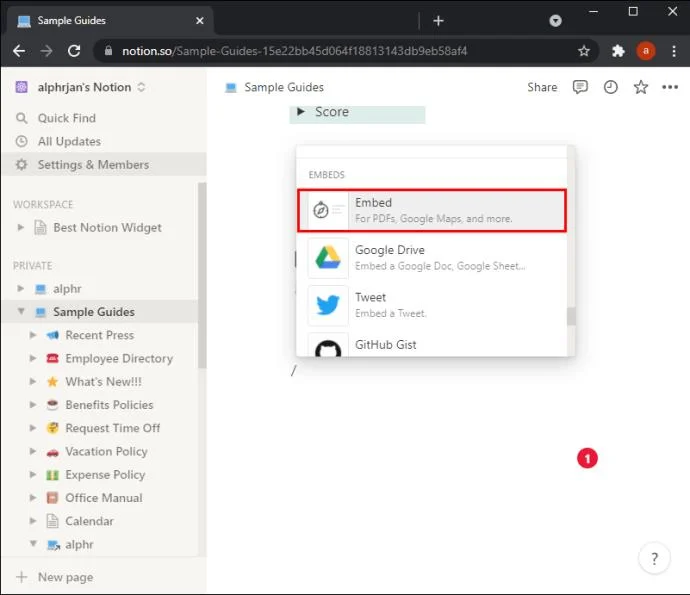Click the address bar URL
690x595 pixels.
pos(294,51)
